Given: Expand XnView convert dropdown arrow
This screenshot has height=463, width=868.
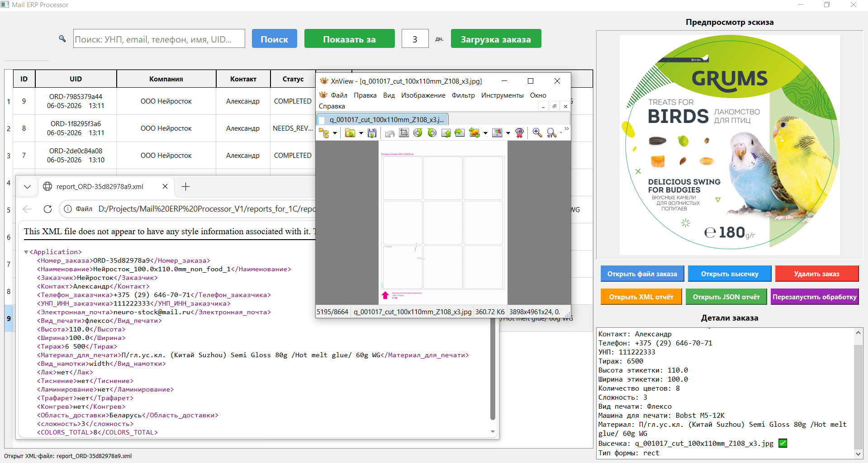Looking at the screenshot, I should (x=485, y=133).
